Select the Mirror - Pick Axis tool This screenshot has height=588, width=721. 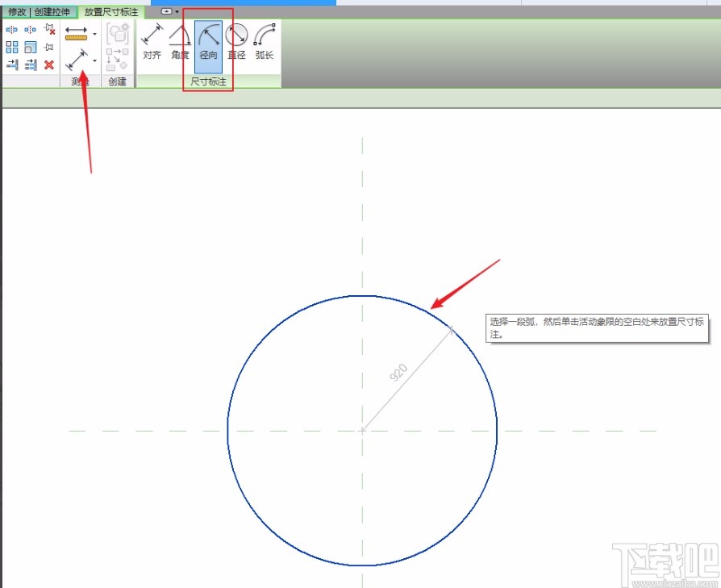point(11,30)
